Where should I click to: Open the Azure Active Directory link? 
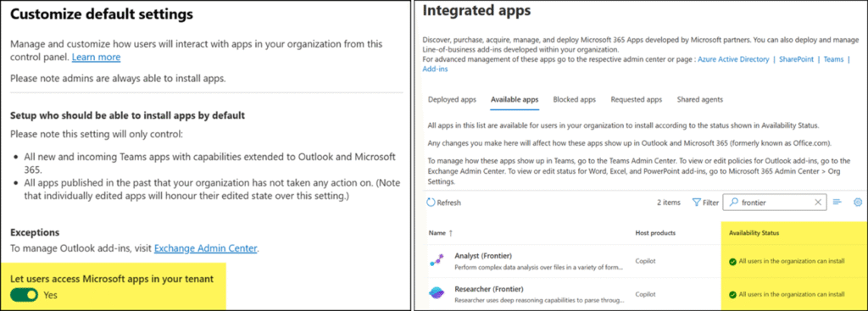coord(733,59)
